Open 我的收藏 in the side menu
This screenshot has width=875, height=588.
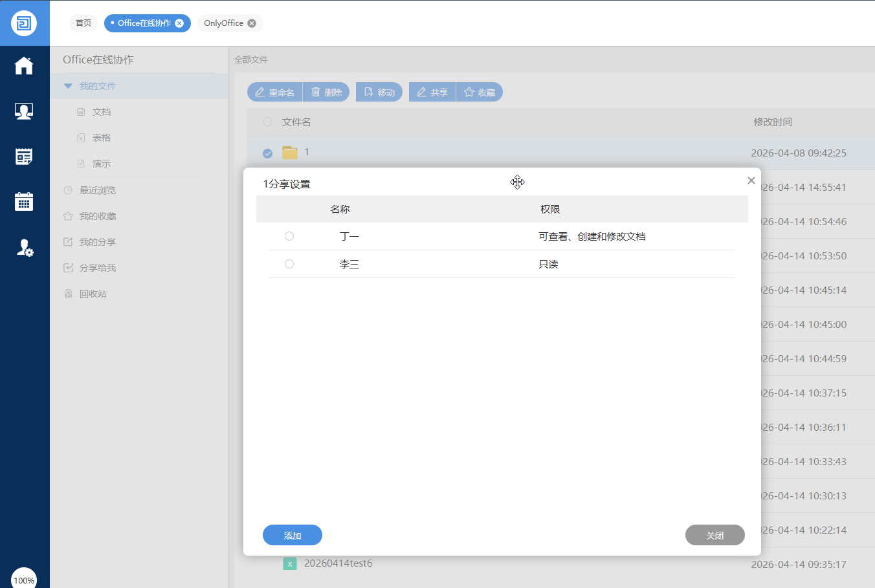coord(98,216)
